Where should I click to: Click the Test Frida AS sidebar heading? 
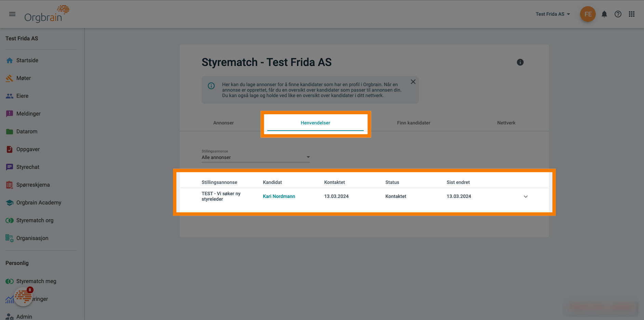22,39
